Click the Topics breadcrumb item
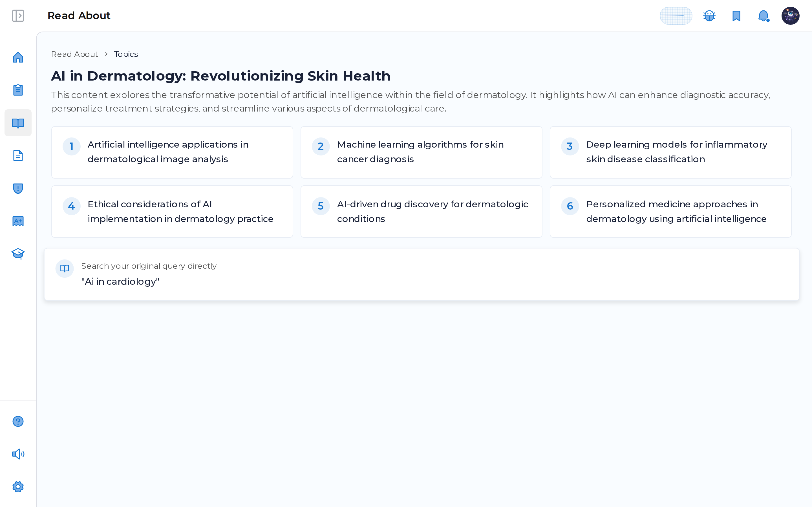812x507 pixels. (126, 54)
